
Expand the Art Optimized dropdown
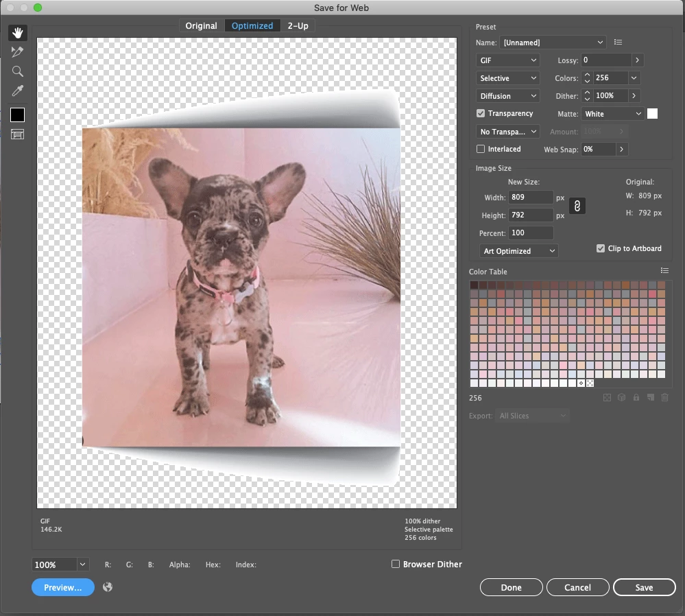518,251
